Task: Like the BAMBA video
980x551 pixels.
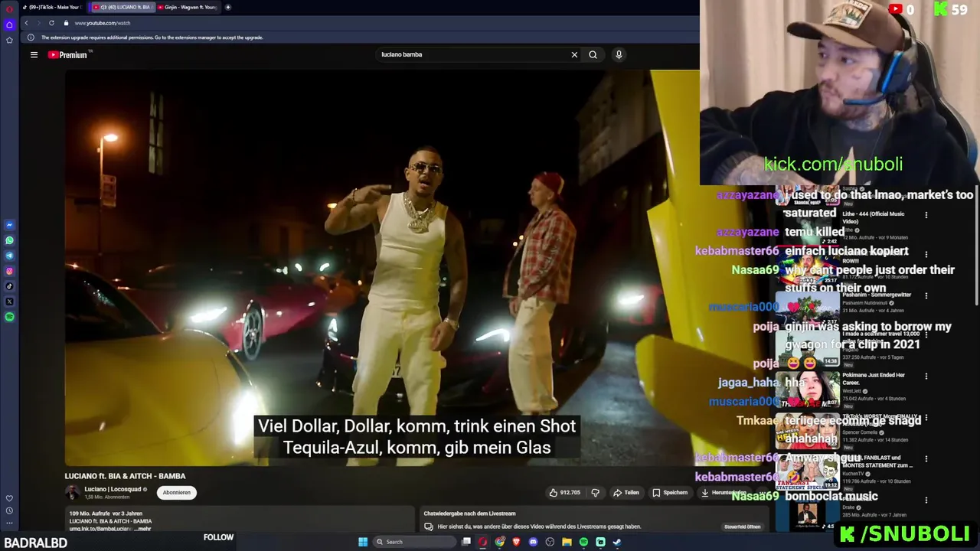Action: [x=565, y=493]
